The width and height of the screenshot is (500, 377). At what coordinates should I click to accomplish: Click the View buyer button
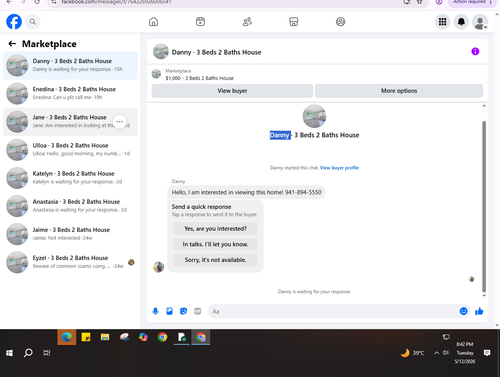pyautogui.click(x=232, y=91)
